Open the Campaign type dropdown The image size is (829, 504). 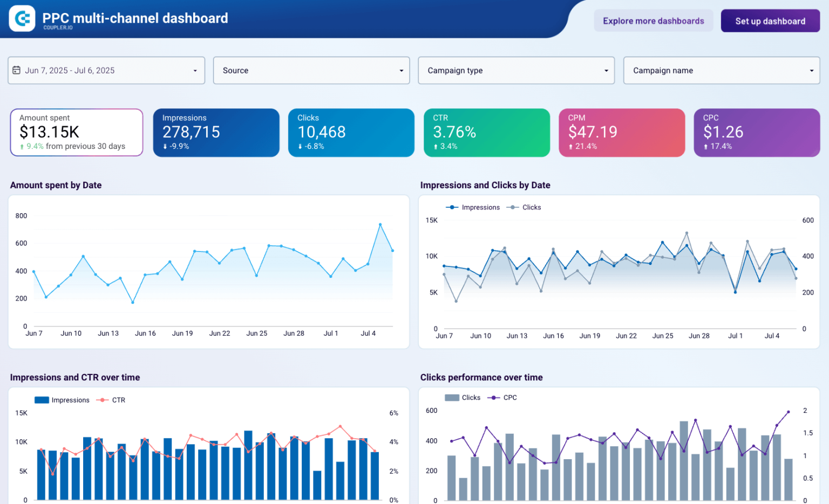(x=516, y=70)
